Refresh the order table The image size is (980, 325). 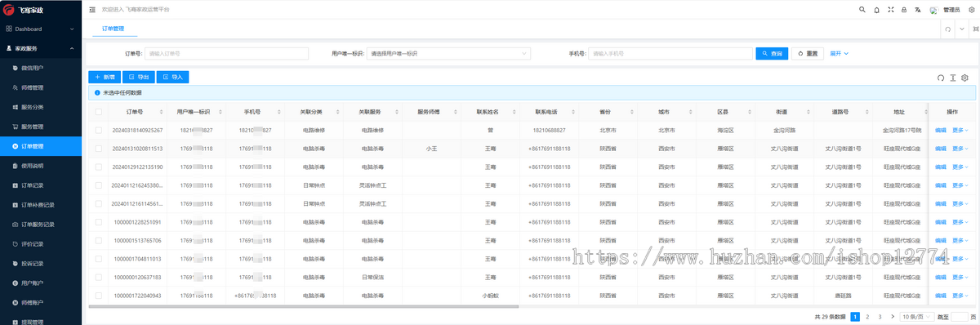[x=941, y=78]
